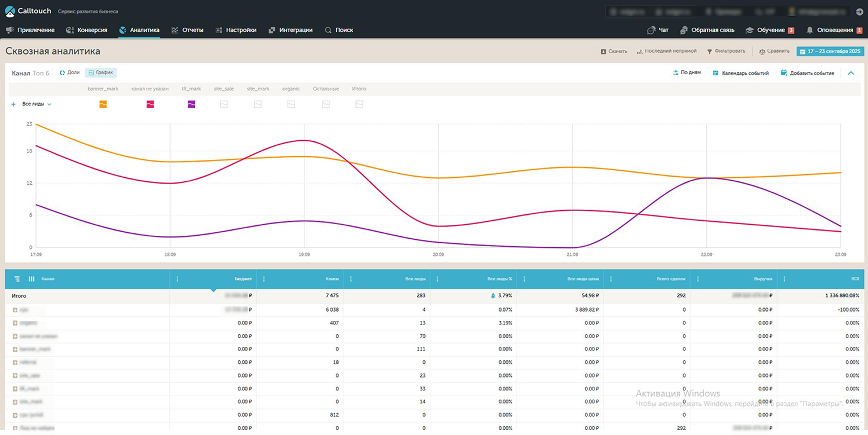868x435 pixels.
Task: Open the date range 17 – 23 сентября 2025
Action: [830, 52]
